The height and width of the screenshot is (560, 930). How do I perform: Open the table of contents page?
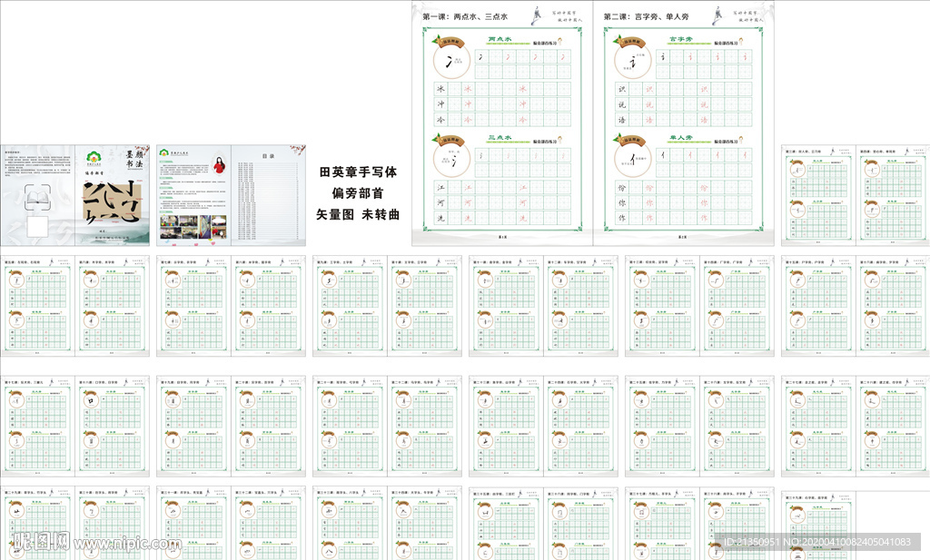pos(268,195)
